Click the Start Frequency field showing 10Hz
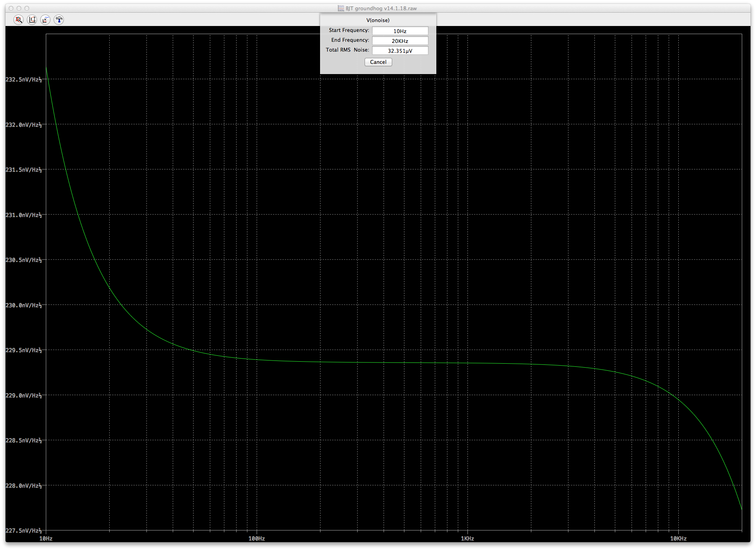Screen dimensions: 756x550 tap(400, 31)
